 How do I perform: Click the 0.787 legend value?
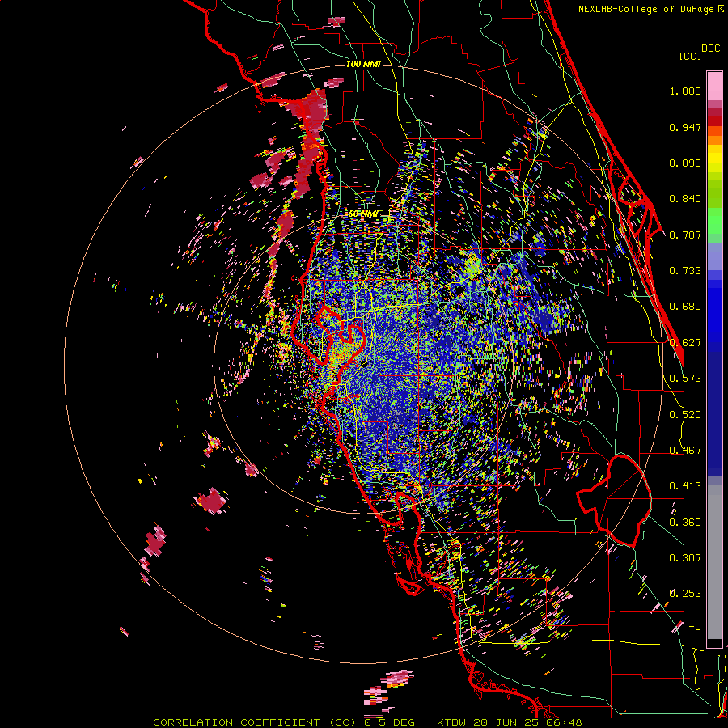pos(685,235)
